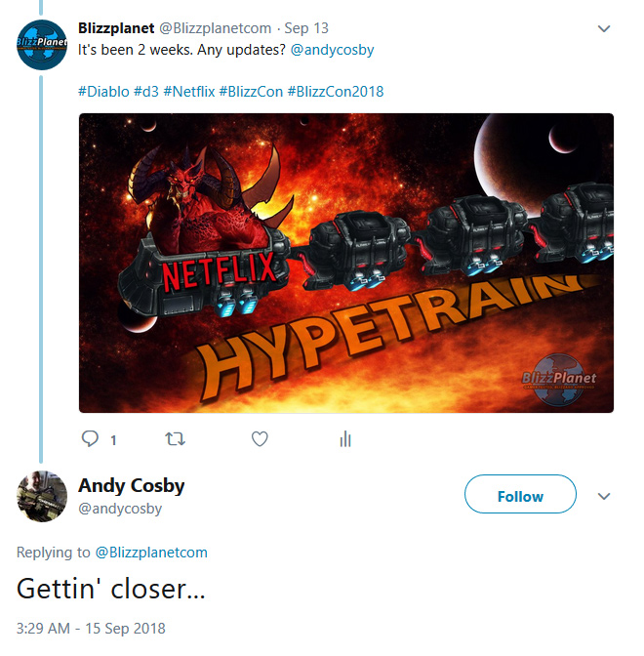Click the @andycosby mention in tweet
Screen dimensions: 644x656
click(332, 50)
